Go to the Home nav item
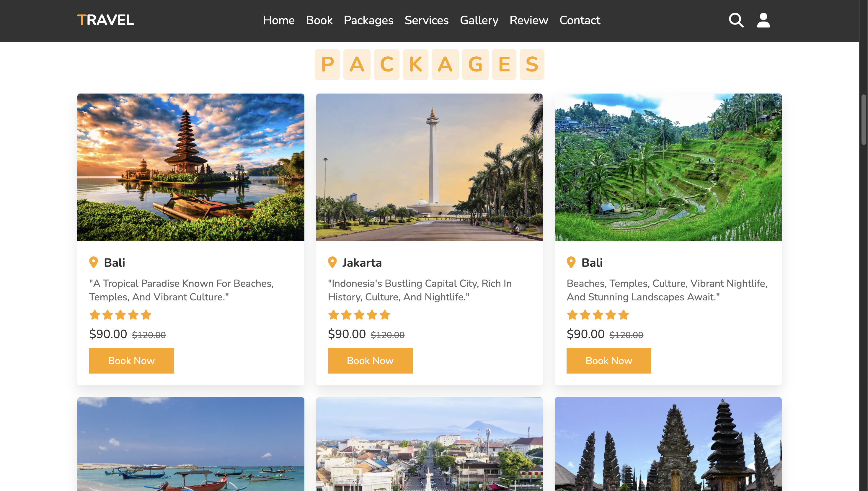The height and width of the screenshot is (491, 868). (279, 20)
